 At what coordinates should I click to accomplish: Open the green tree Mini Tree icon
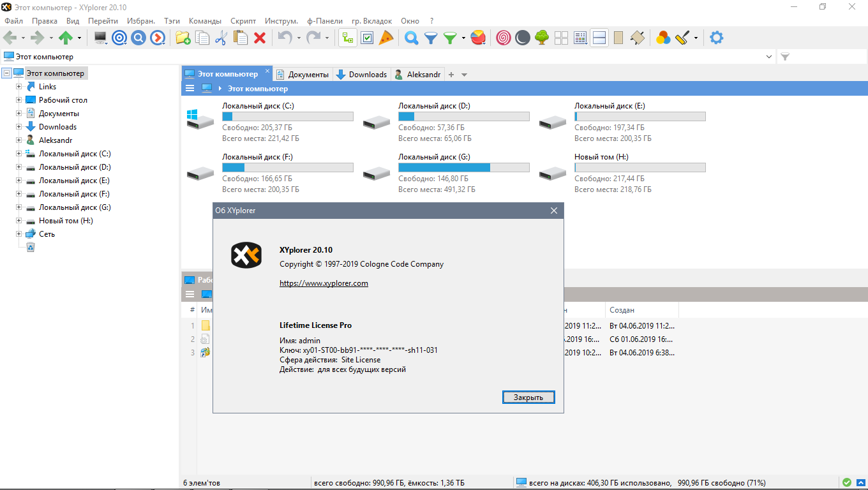[541, 38]
